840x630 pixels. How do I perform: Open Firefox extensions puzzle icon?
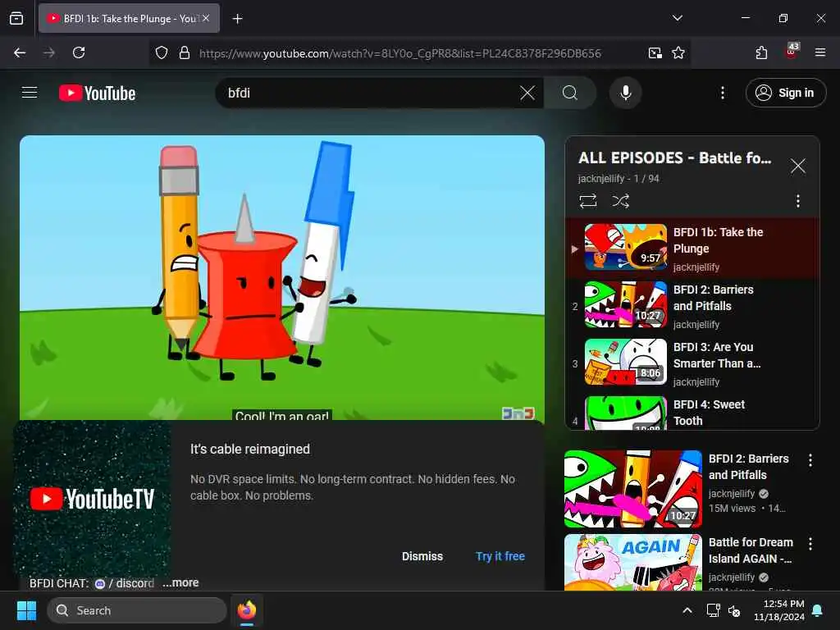[761, 52]
